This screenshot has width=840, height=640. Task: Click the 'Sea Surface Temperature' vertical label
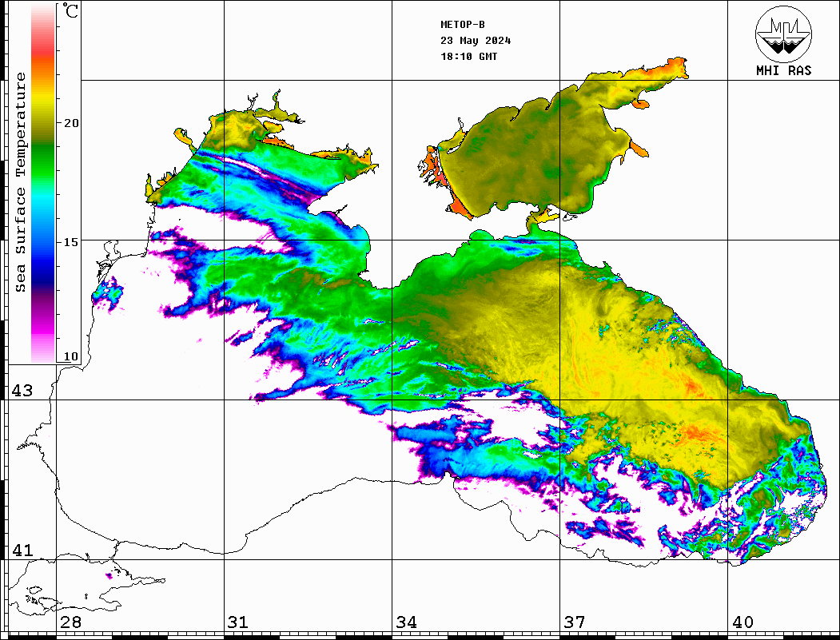pyautogui.click(x=20, y=182)
